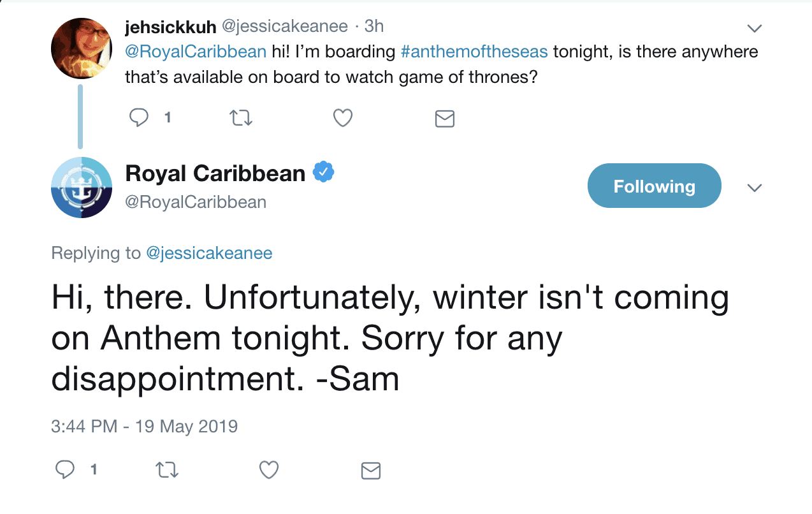This screenshot has width=812, height=514.
Task: Reply to jehsickkuh's tweet via comment icon
Action: (x=138, y=118)
